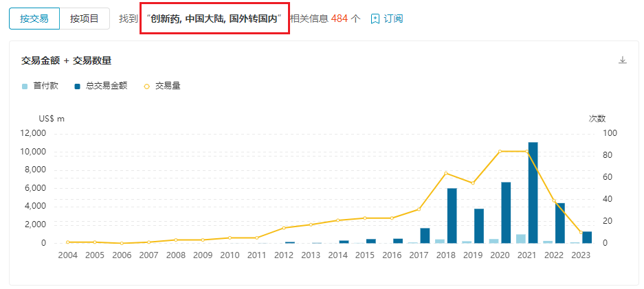Click the 484 results count

(x=340, y=19)
